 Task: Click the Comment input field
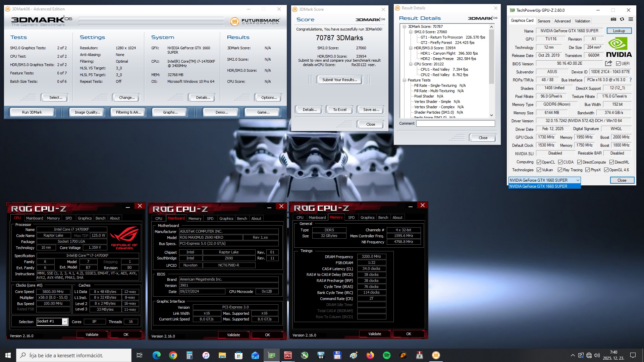pos(455,123)
